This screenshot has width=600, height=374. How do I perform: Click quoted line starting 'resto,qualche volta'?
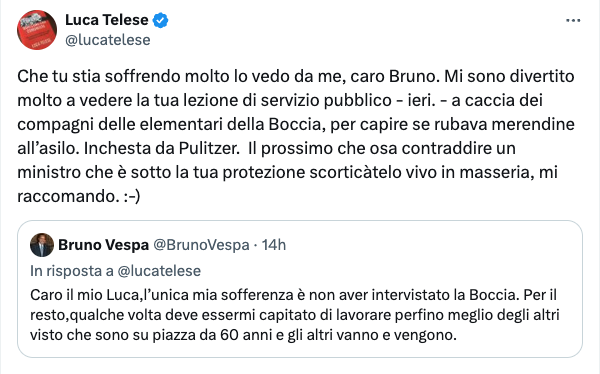[x=295, y=315]
